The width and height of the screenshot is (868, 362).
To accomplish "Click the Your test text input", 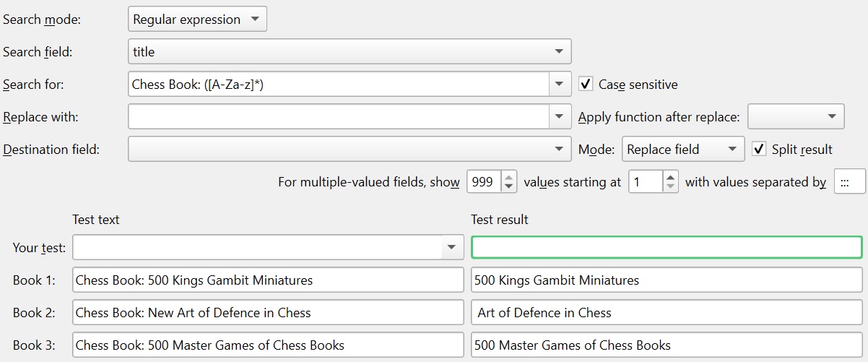I will tap(258, 247).
